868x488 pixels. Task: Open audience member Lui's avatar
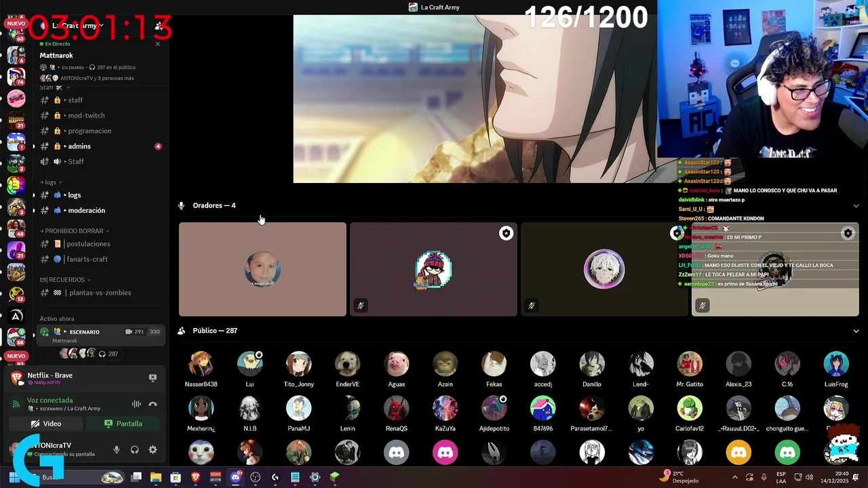point(250,364)
